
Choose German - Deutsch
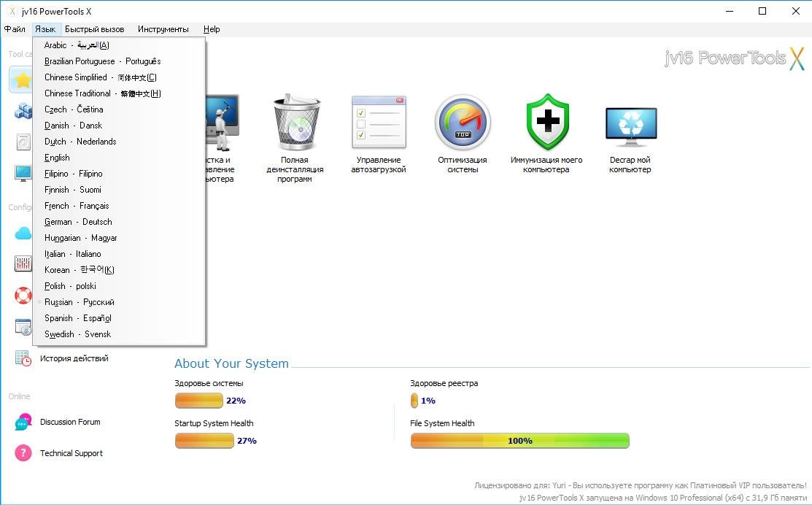coord(119,222)
